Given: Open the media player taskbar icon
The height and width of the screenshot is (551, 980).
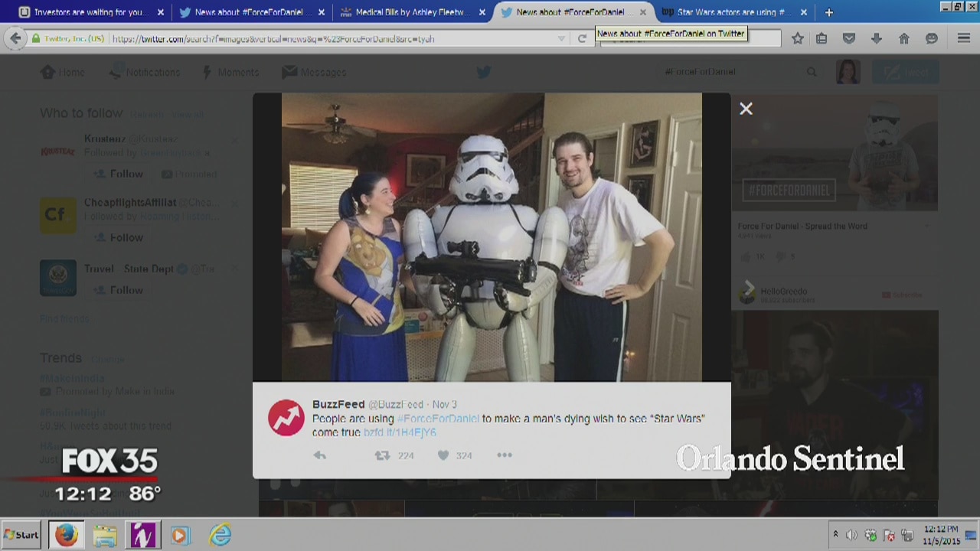Looking at the screenshot, I should click(180, 535).
